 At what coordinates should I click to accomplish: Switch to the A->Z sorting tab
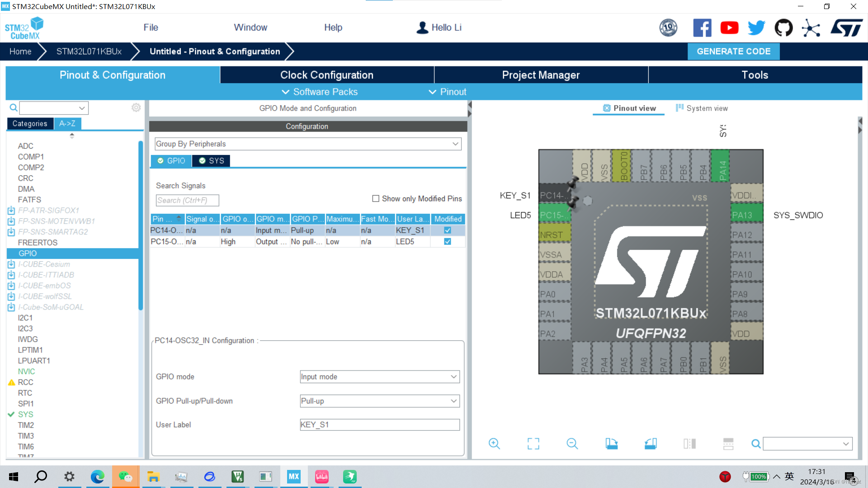(67, 123)
